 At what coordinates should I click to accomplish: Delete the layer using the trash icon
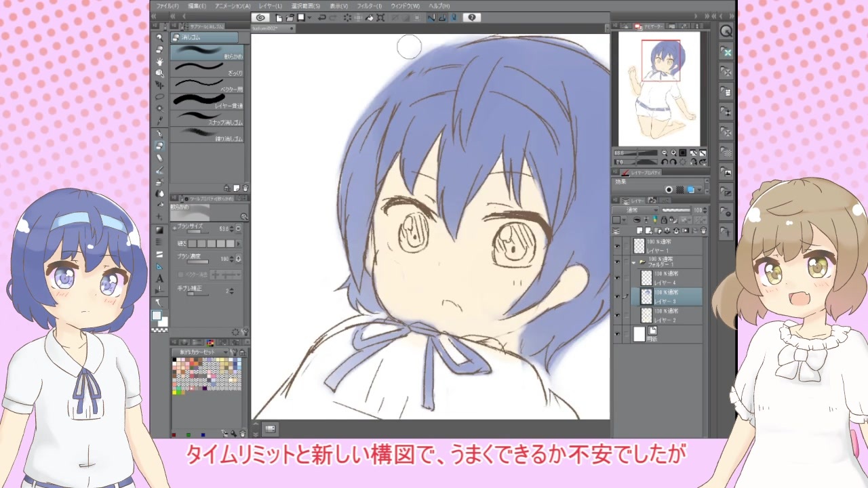(703, 230)
